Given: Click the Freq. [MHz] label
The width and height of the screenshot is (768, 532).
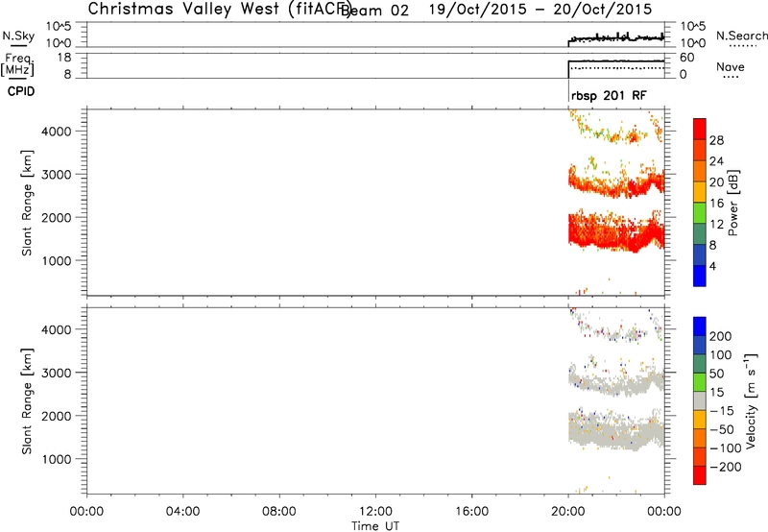Looking at the screenshot, I should [17, 65].
